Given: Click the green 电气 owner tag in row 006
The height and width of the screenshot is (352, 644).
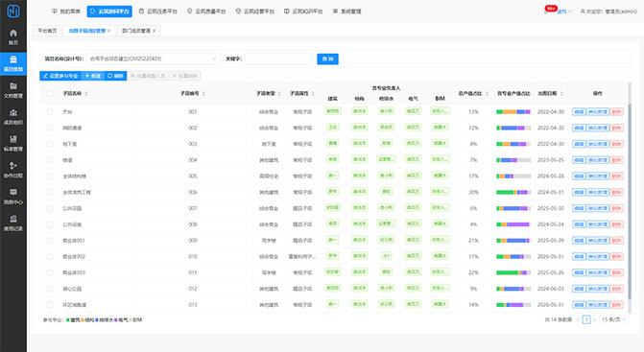Looking at the screenshot, I should (414, 192).
